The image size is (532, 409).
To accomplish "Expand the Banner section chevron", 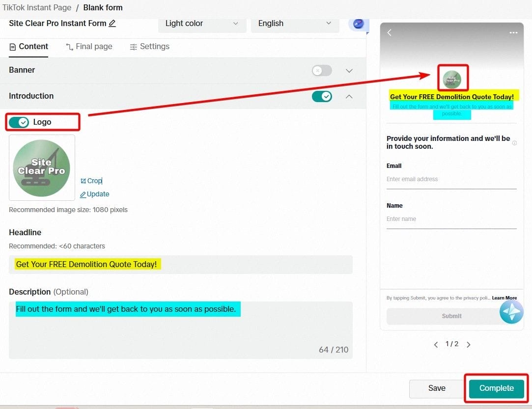I will 349,71.
